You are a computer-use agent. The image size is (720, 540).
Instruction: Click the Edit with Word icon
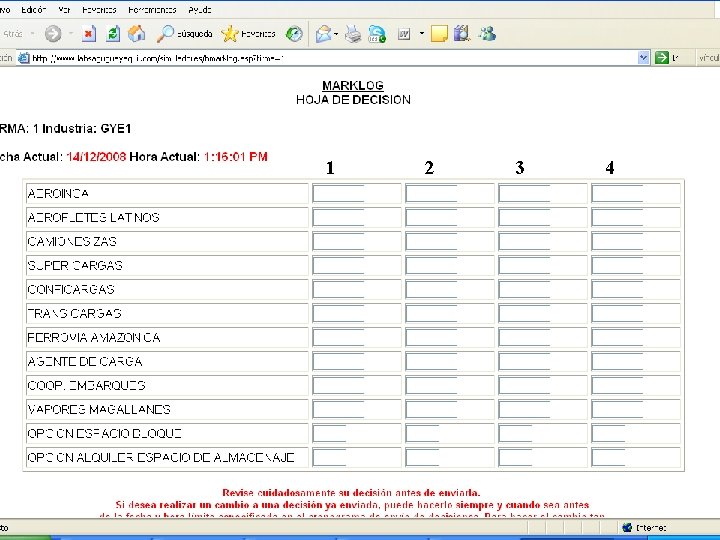click(404, 34)
